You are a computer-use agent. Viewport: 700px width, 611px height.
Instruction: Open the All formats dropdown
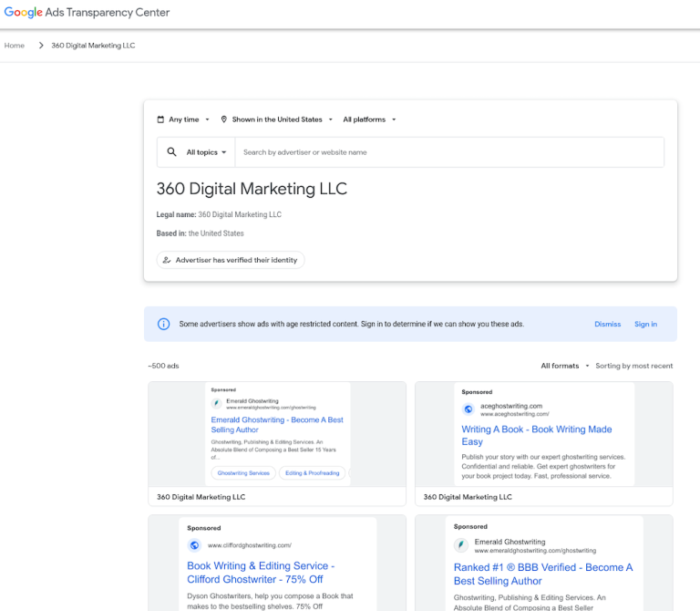565,366
